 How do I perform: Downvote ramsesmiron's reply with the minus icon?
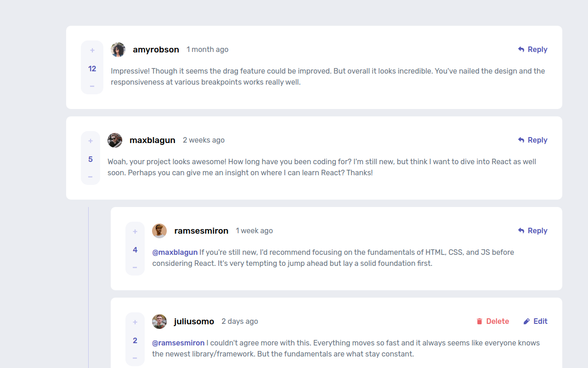(x=135, y=267)
